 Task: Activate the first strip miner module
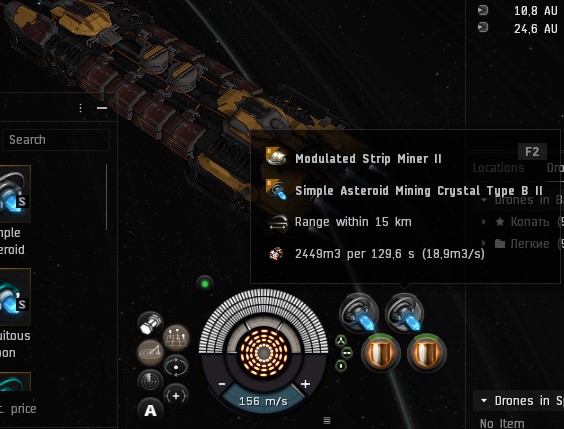point(359,312)
